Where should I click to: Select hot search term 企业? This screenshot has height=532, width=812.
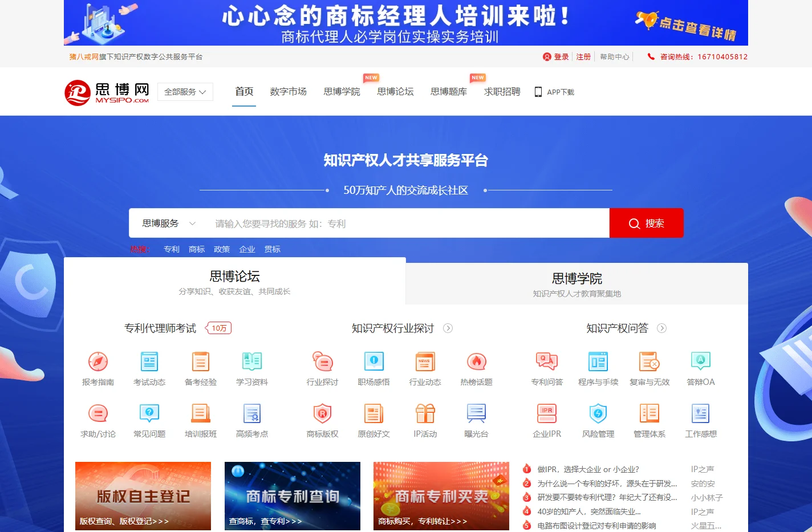tap(247, 249)
